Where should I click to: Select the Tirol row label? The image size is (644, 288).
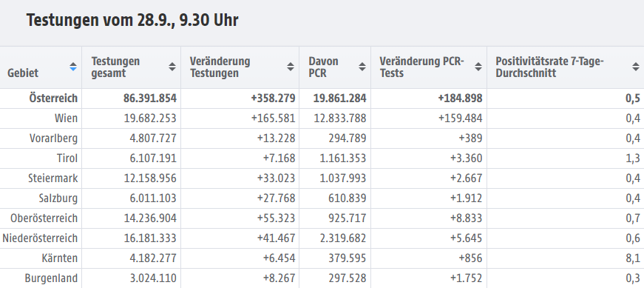[67, 158]
